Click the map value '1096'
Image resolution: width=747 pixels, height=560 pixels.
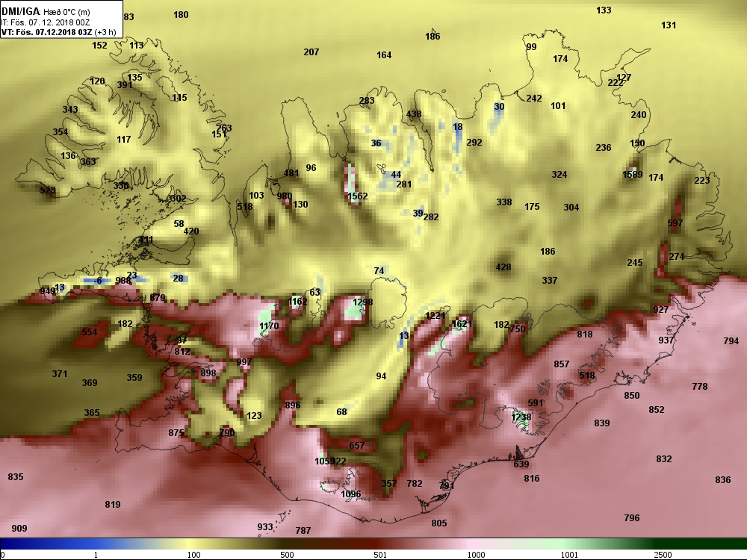pos(350,494)
